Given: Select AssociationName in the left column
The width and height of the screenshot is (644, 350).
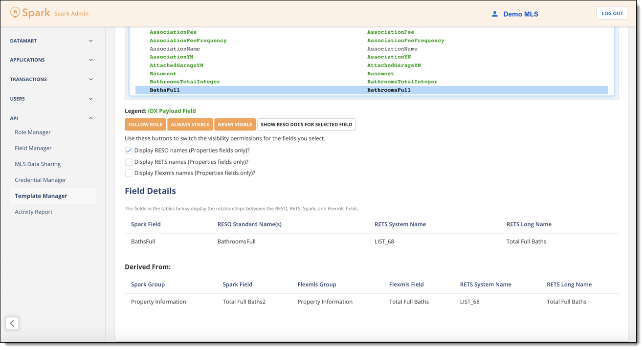Looking at the screenshot, I should (175, 49).
